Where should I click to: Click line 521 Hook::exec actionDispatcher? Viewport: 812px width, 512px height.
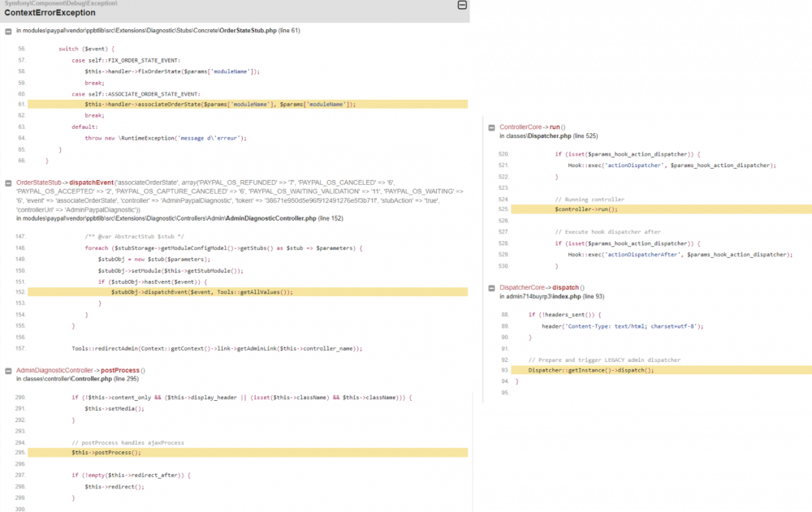[672, 166]
